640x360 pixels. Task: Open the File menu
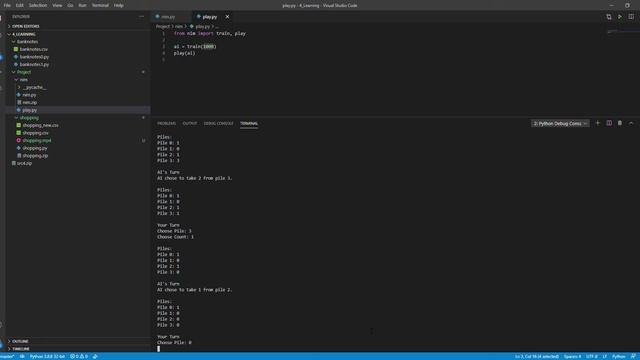click(7, 5)
